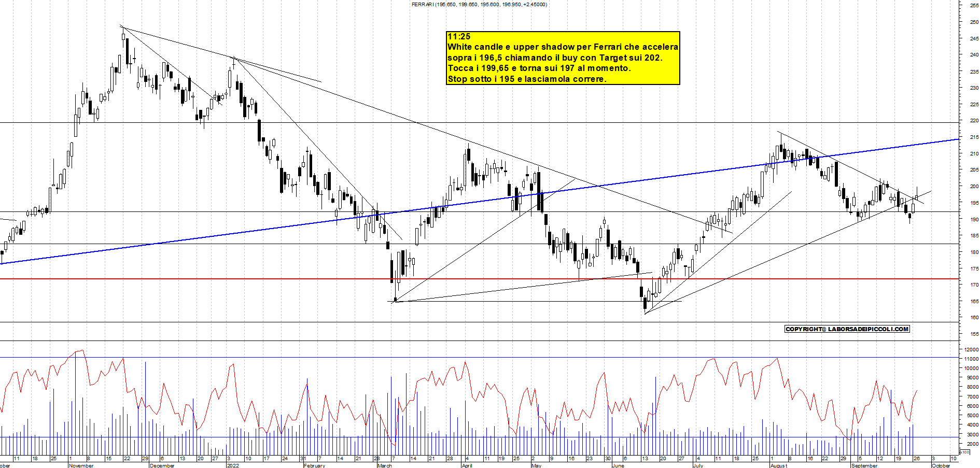Click the 220 price level on the right axis

(974, 120)
